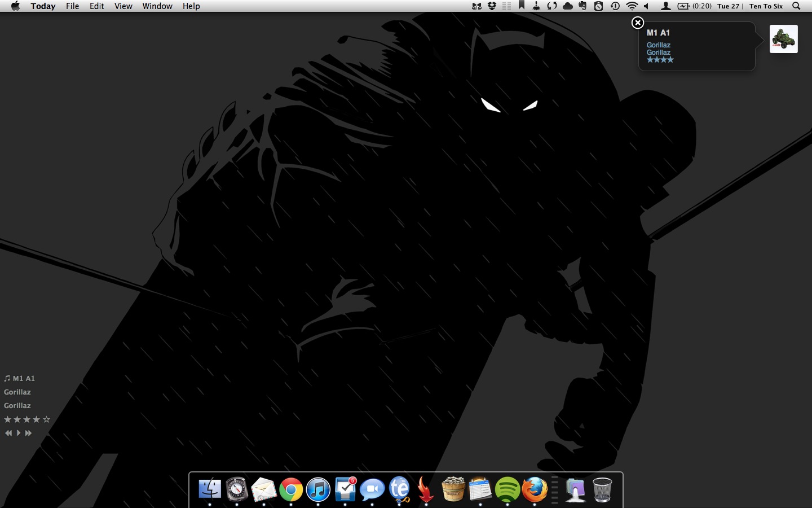
Task: Open the volume control in menu bar
Action: pos(647,6)
